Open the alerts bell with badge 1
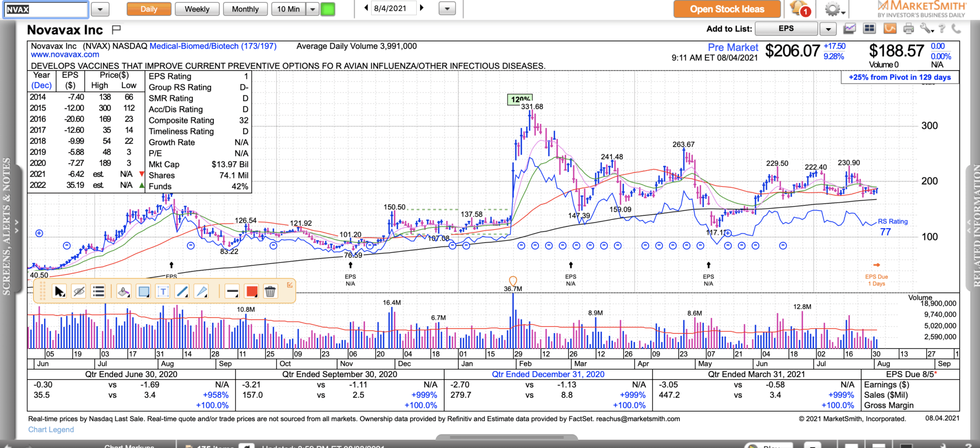This screenshot has height=448, width=980. click(801, 9)
